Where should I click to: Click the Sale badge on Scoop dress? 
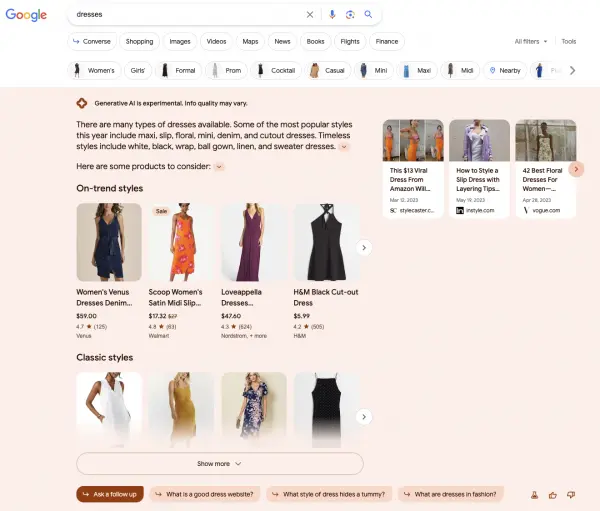[161, 211]
